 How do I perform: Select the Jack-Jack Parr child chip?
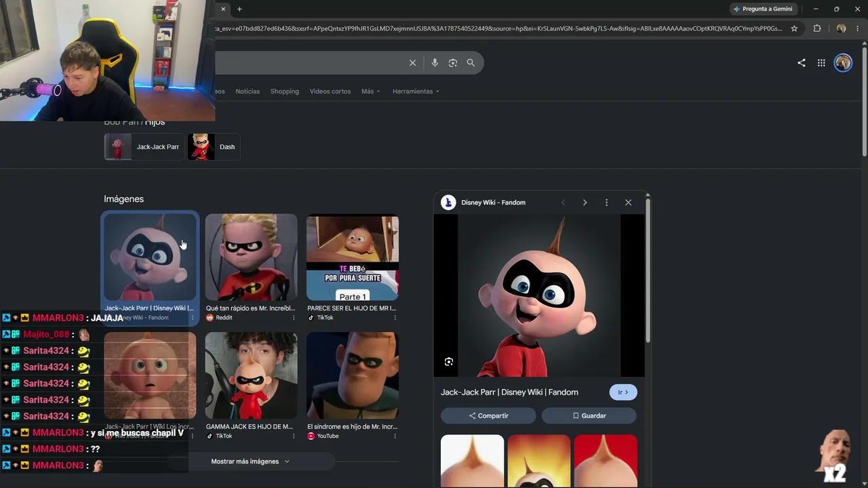(144, 147)
